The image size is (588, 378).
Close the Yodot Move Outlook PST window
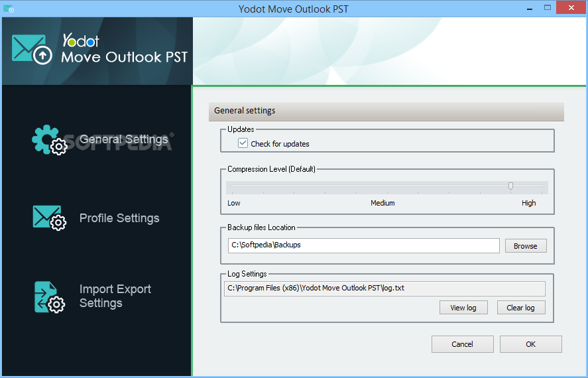pos(571,7)
